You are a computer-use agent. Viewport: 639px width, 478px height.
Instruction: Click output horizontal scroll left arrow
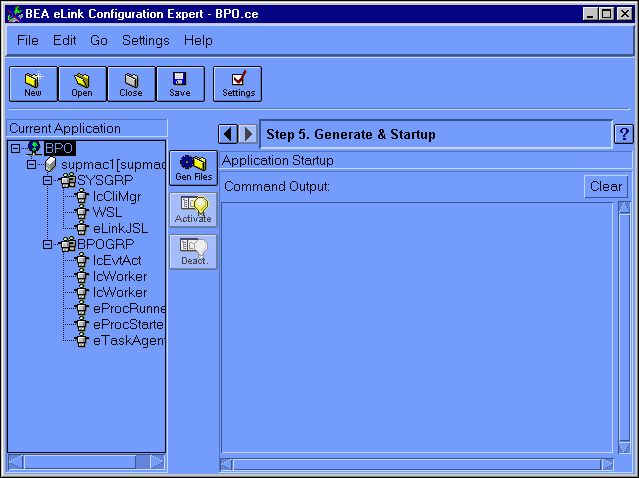pos(226,464)
